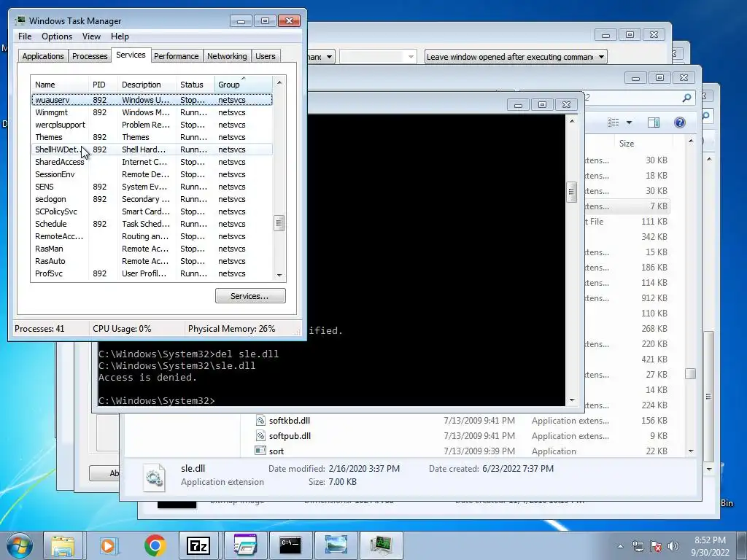
Task: Open the Help menu in Task Manager
Action: (x=120, y=36)
